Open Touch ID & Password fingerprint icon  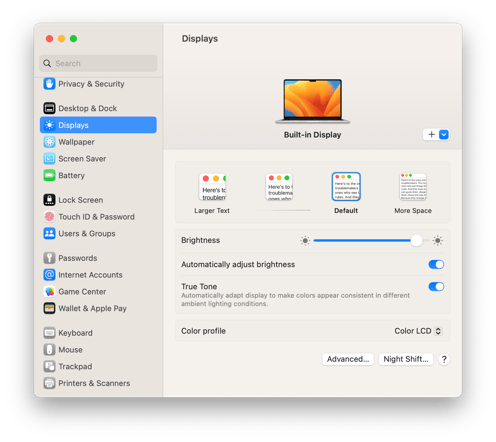49,217
